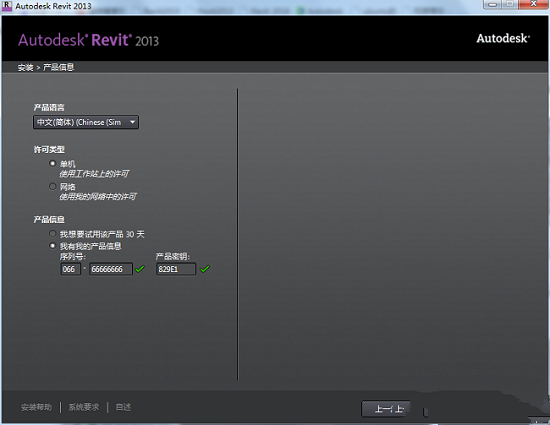Close the Autodesk Revit 2013 installer window
Image resolution: width=550 pixels, height=425 pixels.
(x=533, y=4)
